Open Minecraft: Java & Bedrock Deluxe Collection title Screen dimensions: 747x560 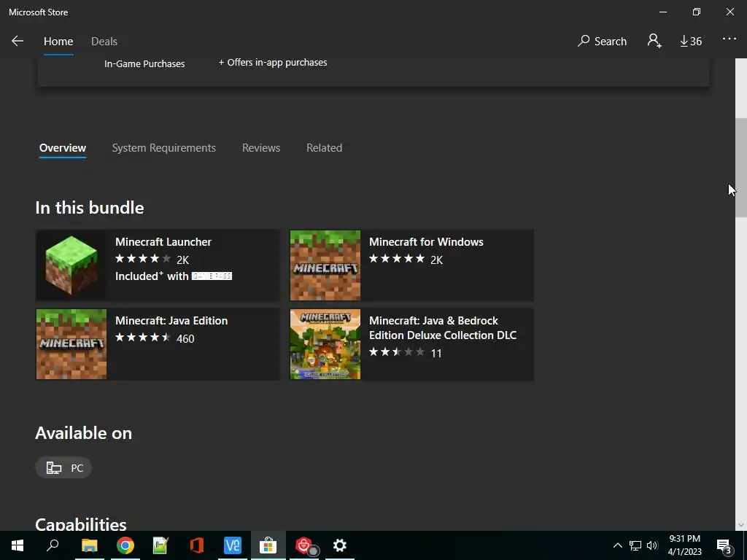tap(443, 327)
